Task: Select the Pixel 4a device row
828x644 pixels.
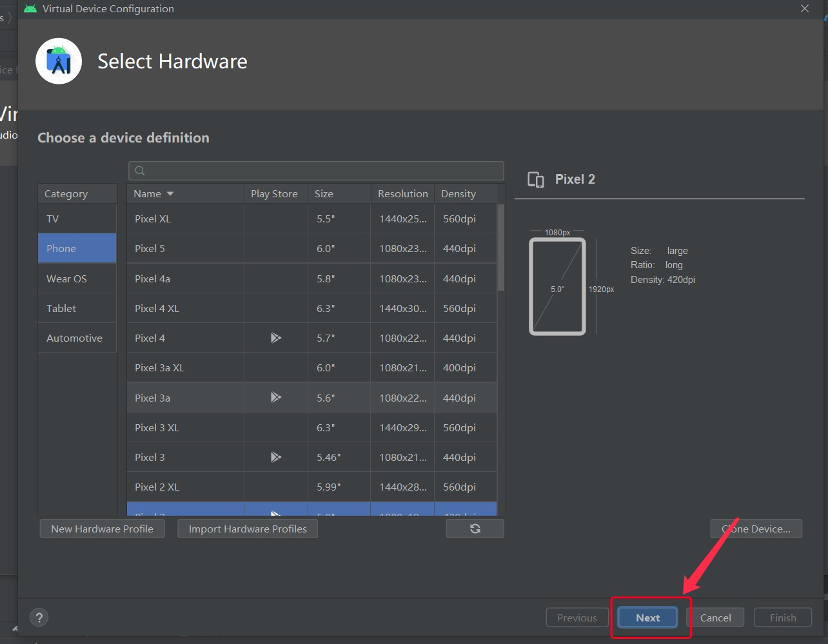Action: 312,278
